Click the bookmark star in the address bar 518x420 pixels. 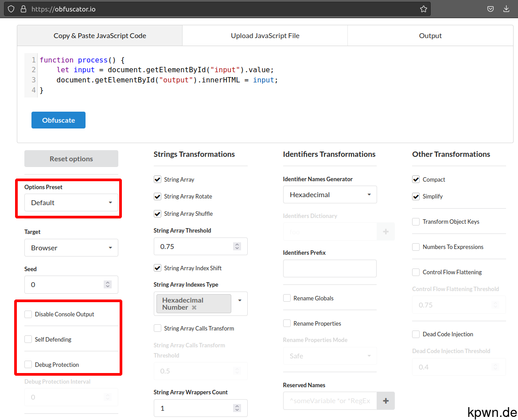pos(423,8)
